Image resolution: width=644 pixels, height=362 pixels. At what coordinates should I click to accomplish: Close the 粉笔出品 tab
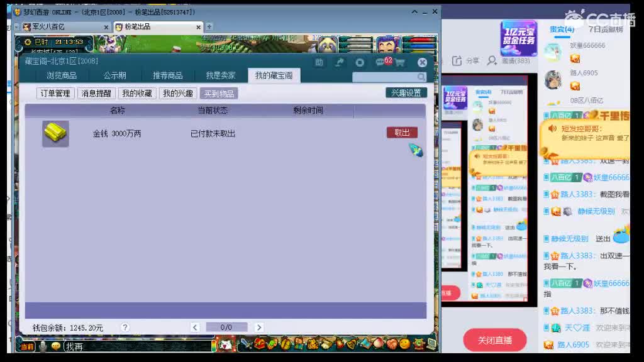tap(198, 27)
